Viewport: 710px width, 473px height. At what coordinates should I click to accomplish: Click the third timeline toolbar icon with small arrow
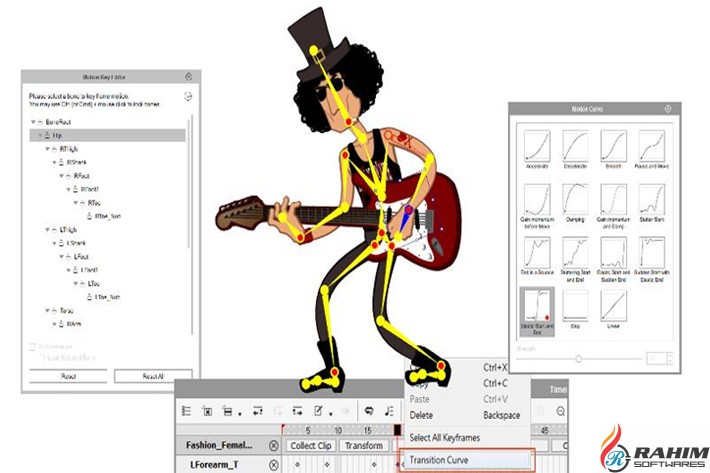point(228,411)
